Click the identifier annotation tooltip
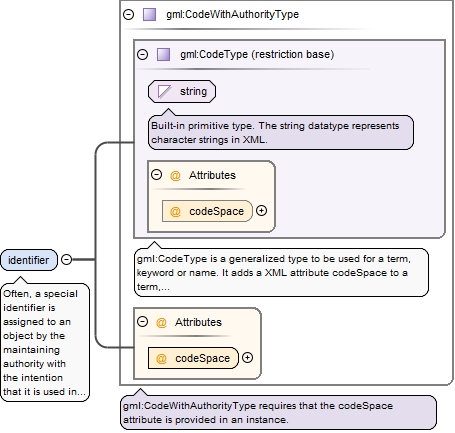 [x=45, y=342]
